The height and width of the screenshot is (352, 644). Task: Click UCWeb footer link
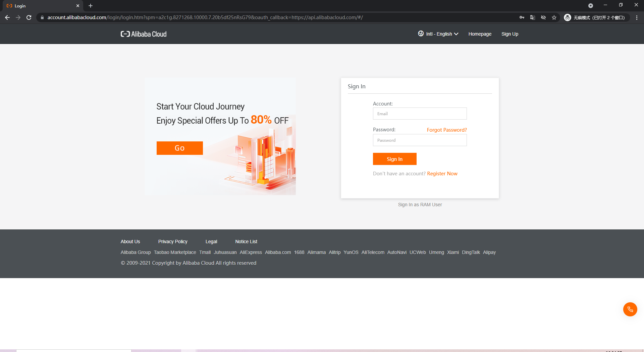click(x=418, y=252)
